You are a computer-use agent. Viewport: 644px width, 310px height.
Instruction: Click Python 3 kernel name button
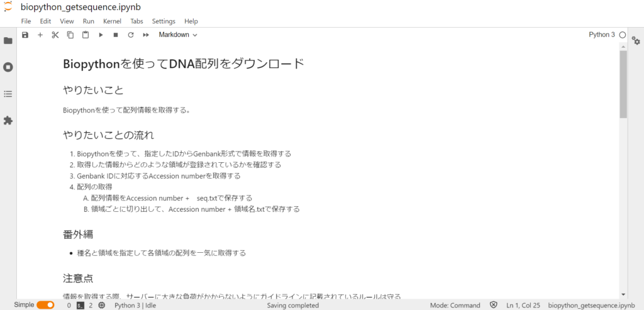601,35
